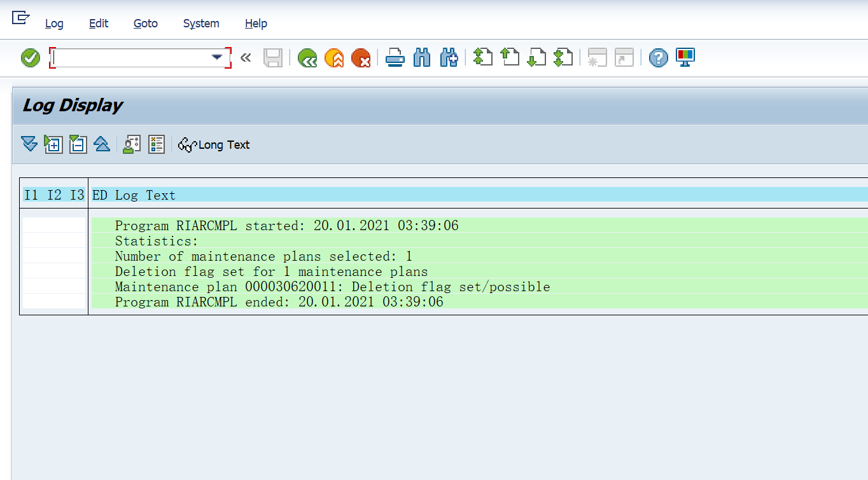Click the list legend icon

tap(157, 144)
